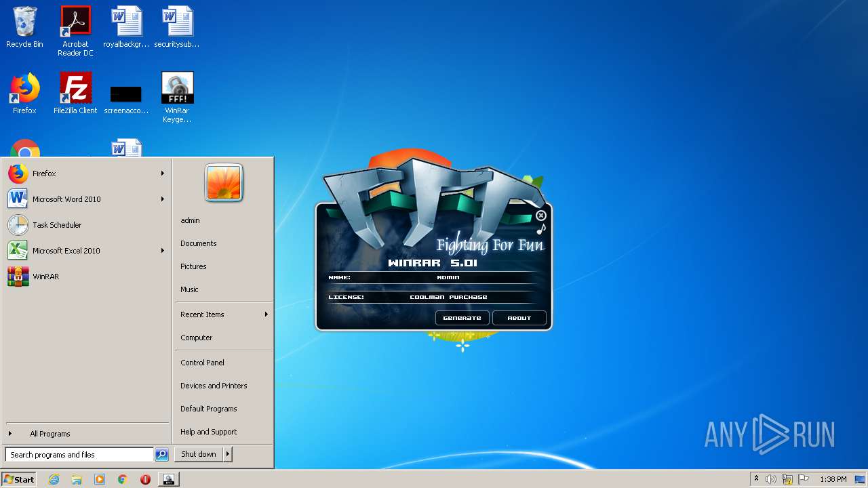
Task: Click the Generate button in the keygen
Action: (462, 318)
